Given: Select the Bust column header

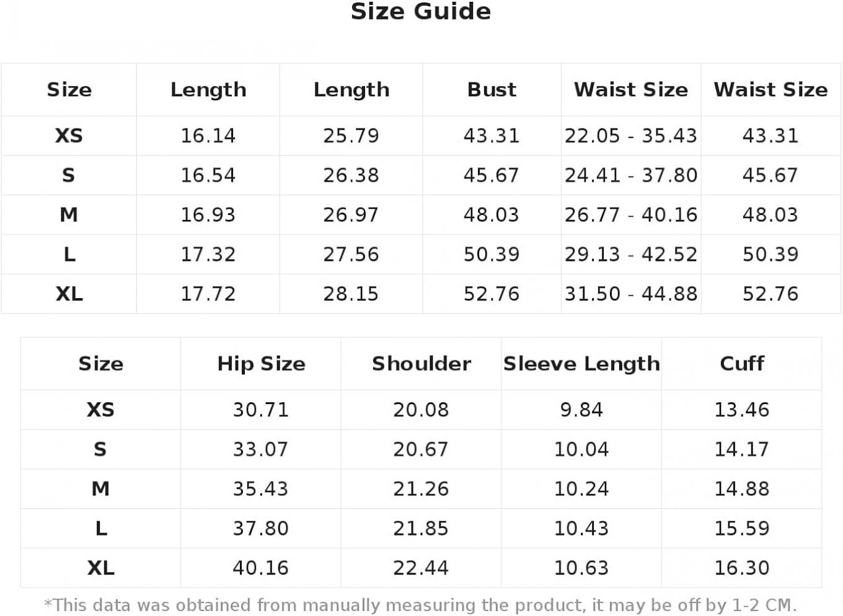Looking at the screenshot, I should click(492, 89).
